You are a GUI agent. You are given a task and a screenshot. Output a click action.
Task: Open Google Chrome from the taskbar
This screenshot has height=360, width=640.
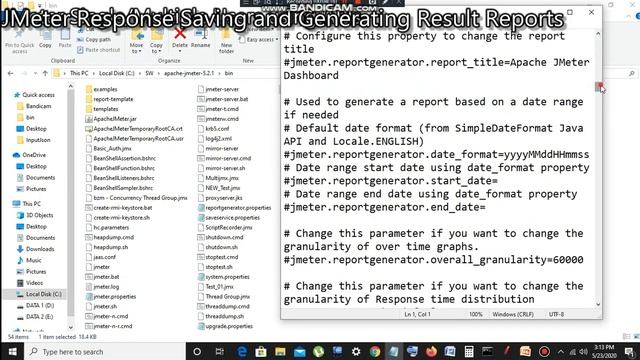click(x=375, y=351)
